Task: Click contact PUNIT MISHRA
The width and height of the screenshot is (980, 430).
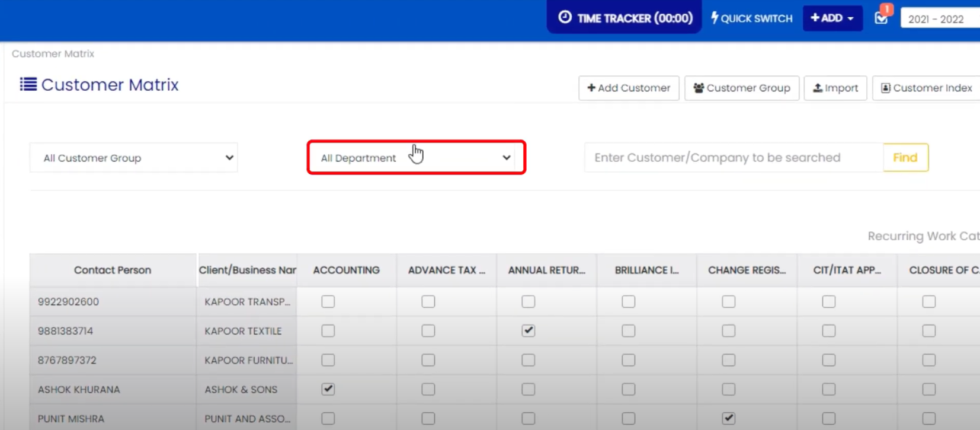Action: point(71,419)
